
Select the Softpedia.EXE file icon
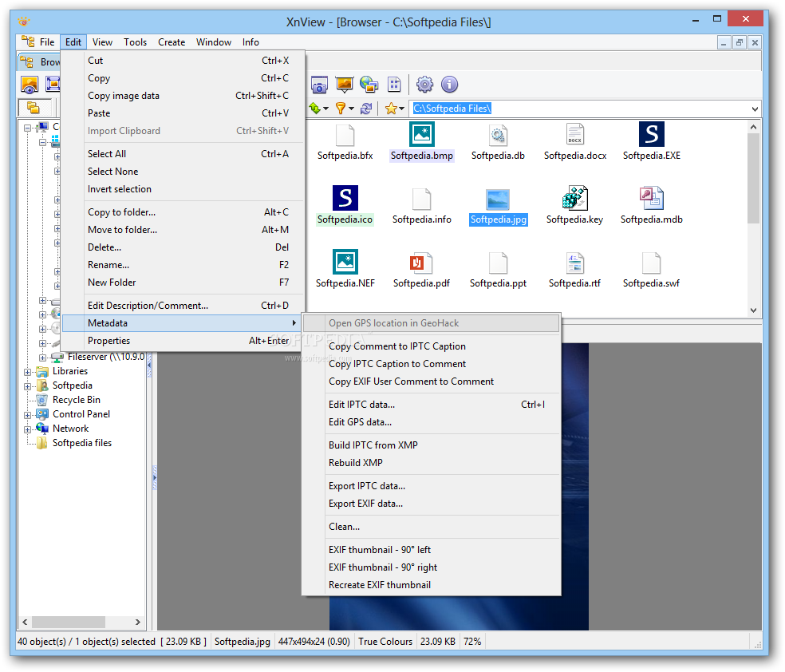click(651, 134)
